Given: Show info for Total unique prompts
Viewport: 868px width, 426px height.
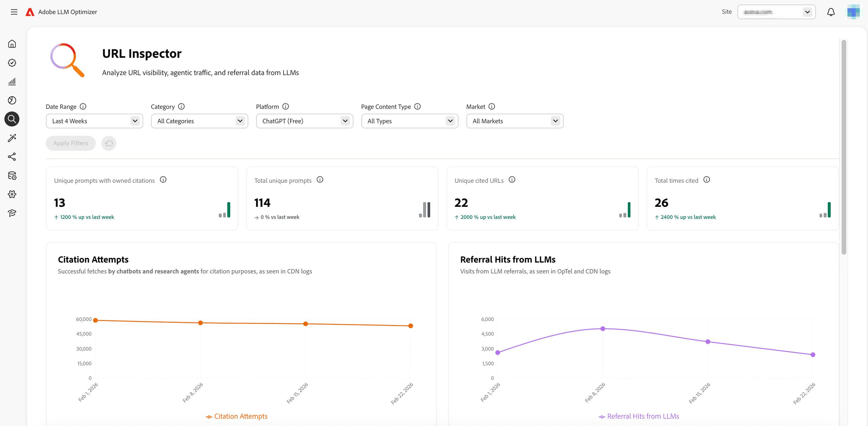Looking at the screenshot, I should [x=320, y=180].
